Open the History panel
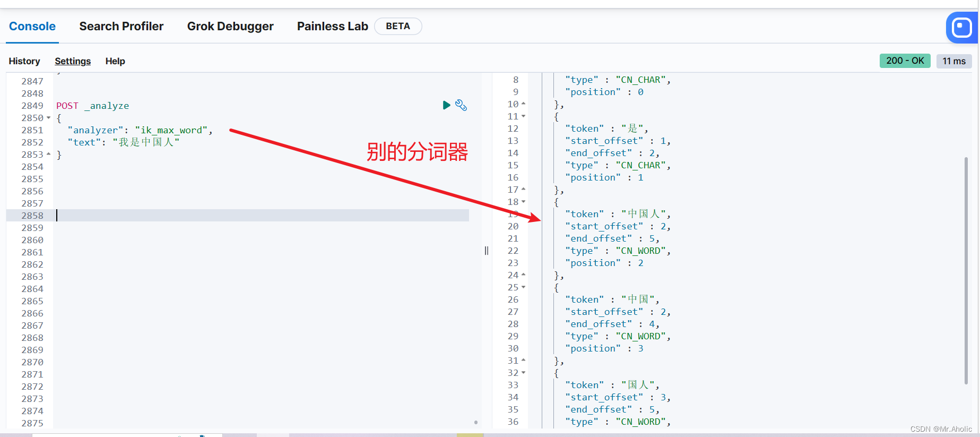This screenshot has height=437, width=980. pos(24,61)
